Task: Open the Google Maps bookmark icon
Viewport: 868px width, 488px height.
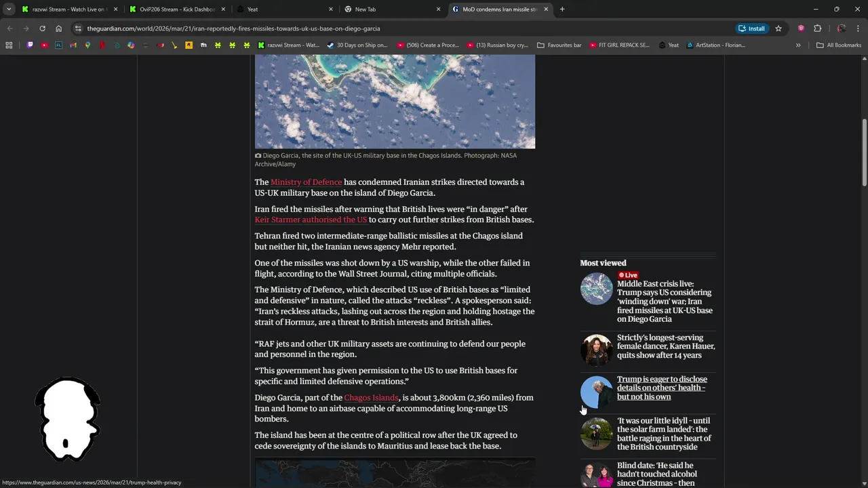Action: (x=87, y=45)
